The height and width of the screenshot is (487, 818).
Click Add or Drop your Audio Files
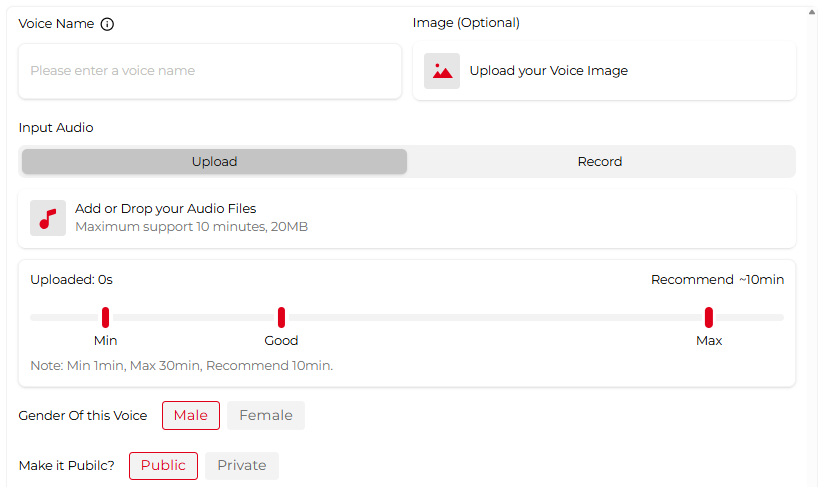click(x=166, y=209)
